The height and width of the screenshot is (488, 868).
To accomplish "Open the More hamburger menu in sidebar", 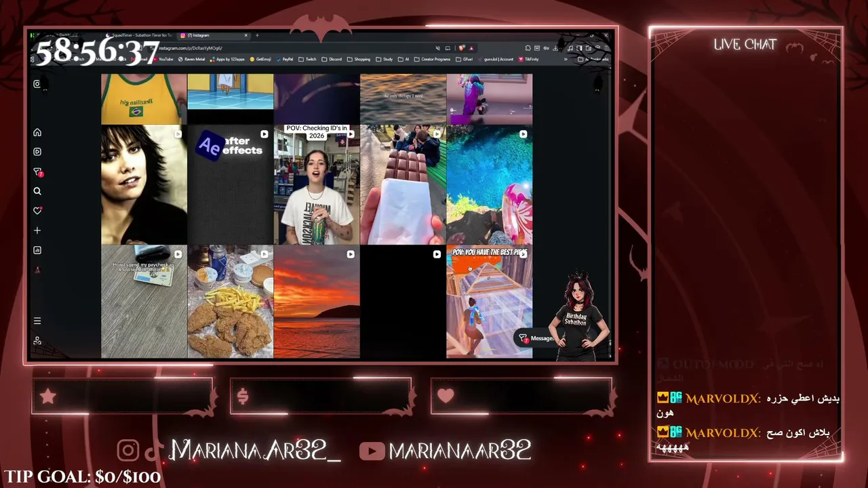I will pyautogui.click(x=37, y=321).
